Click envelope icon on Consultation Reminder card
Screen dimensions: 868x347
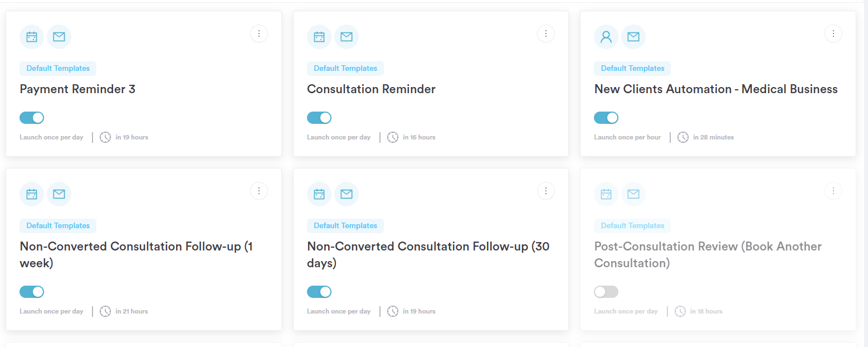click(346, 37)
